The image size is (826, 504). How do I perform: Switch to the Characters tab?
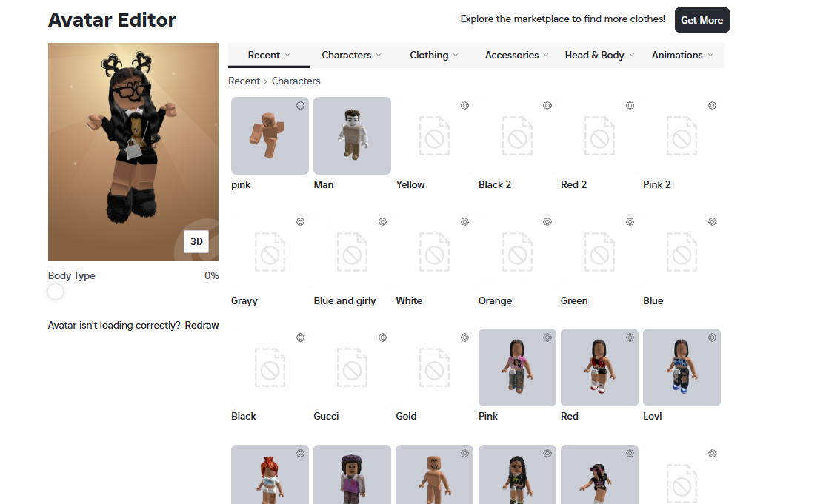[351, 56]
